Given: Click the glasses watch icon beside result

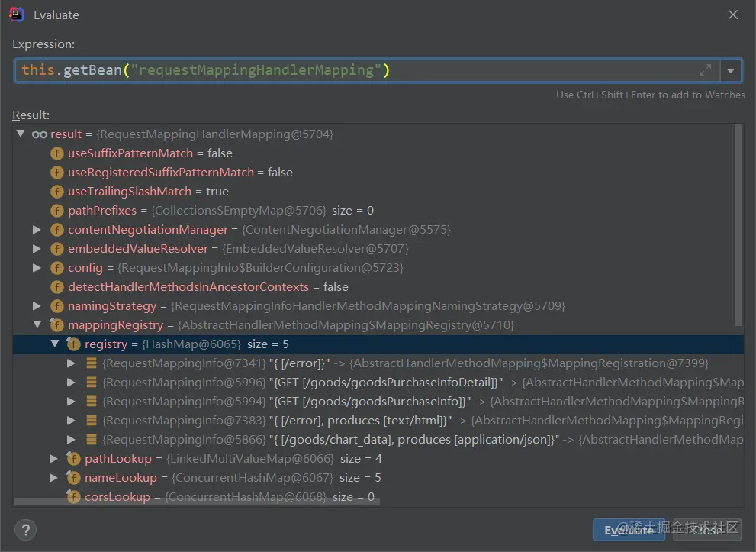Looking at the screenshot, I should [40, 134].
